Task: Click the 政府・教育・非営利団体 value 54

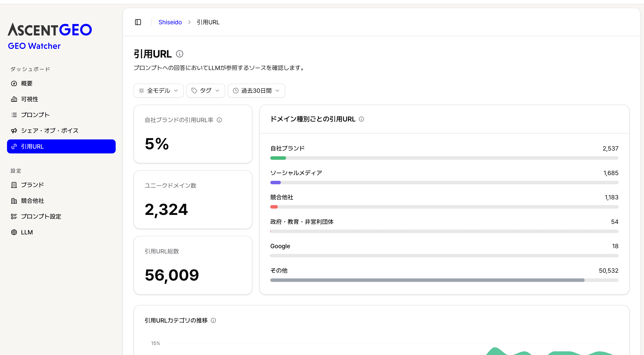Action: coord(615,222)
